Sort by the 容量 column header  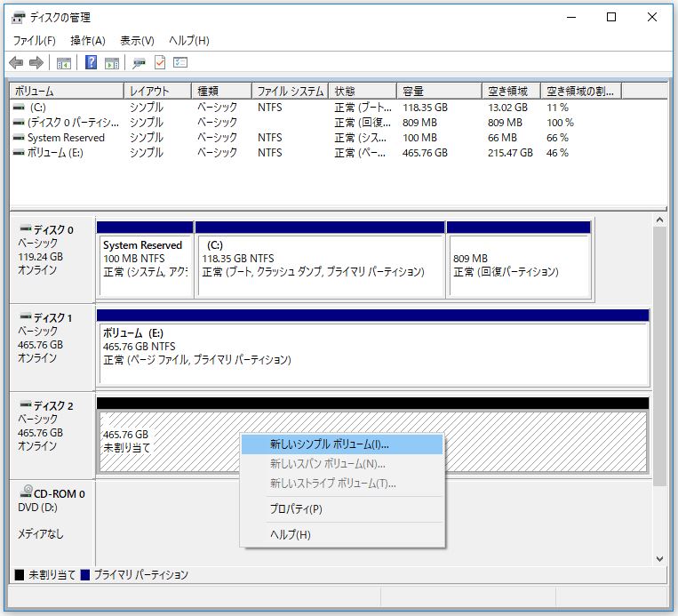click(439, 92)
